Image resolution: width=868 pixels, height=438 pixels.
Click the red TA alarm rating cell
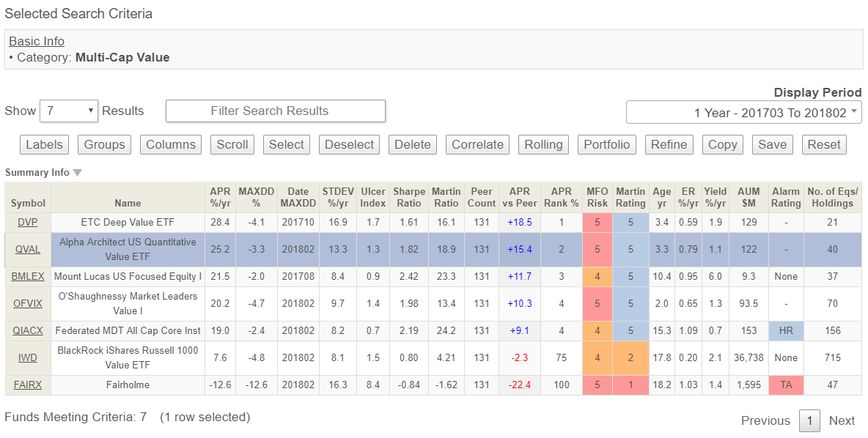pyautogui.click(x=785, y=385)
